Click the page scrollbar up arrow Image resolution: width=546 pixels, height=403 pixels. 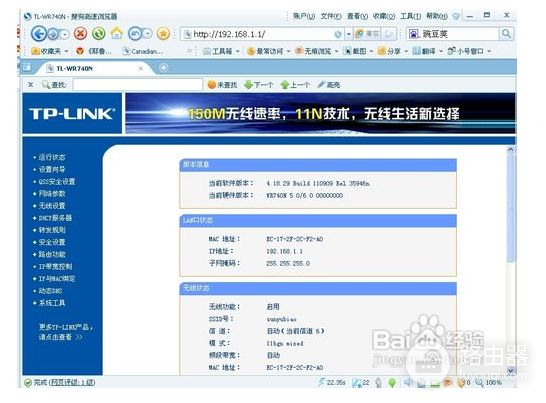click(x=510, y=149)
